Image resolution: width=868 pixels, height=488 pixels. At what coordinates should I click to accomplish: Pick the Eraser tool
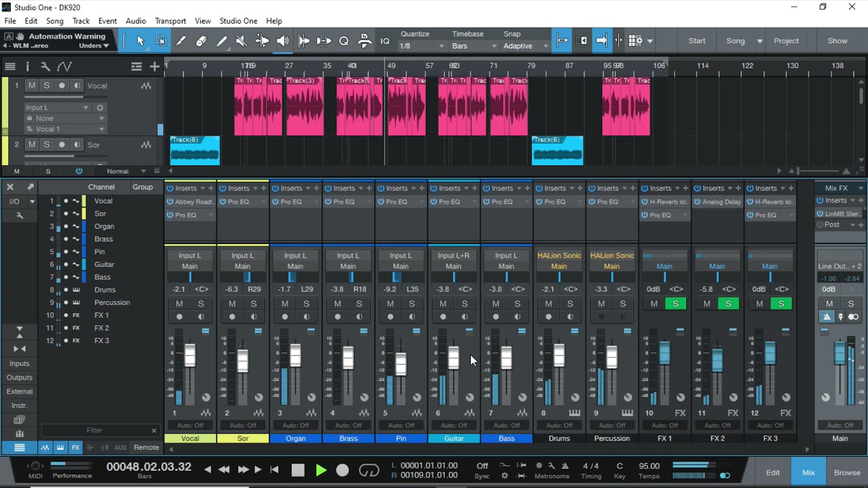201,41
